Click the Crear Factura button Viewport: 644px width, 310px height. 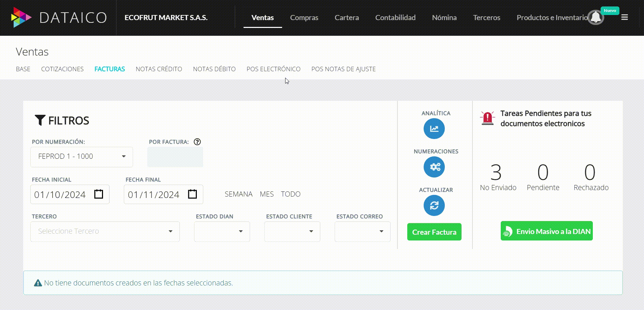[x=434, y=232]
